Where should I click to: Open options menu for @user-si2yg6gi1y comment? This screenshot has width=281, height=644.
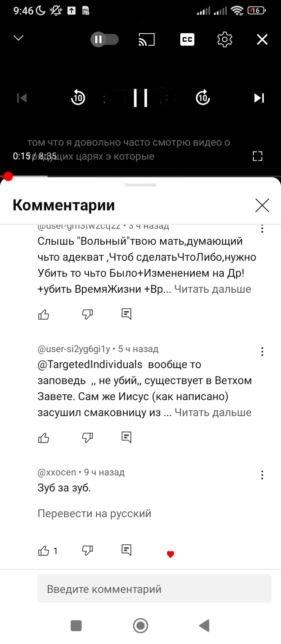click(262, 352)
